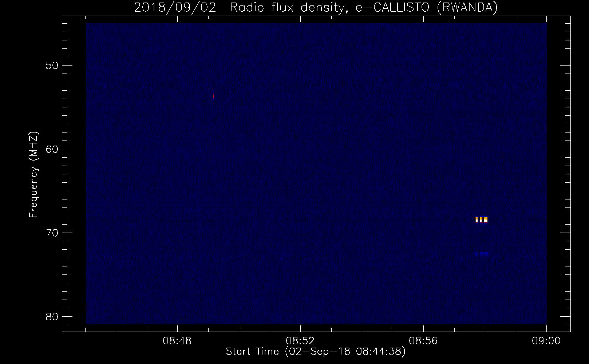Click the 'Start Time (02-Sep-18 08:44:38)' label
Image resolution: width=589 pixels, height=364 pixels.
[x=316, y=352]
